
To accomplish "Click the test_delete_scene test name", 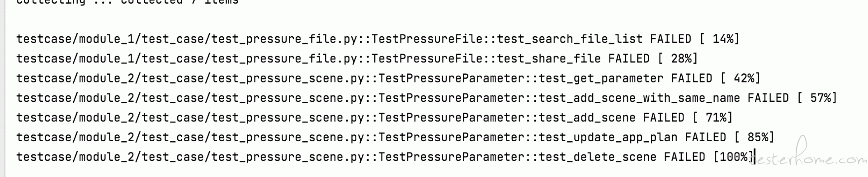I will point(598,157).
